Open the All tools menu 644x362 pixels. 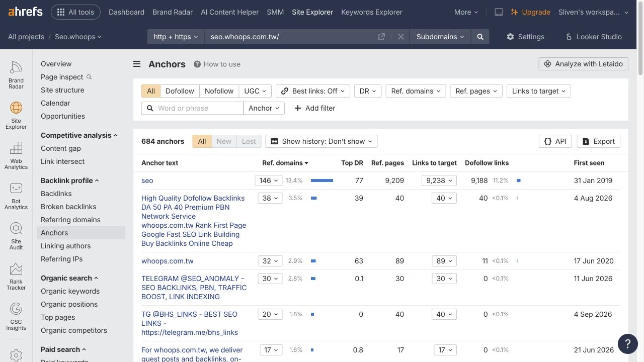point(75,12)
